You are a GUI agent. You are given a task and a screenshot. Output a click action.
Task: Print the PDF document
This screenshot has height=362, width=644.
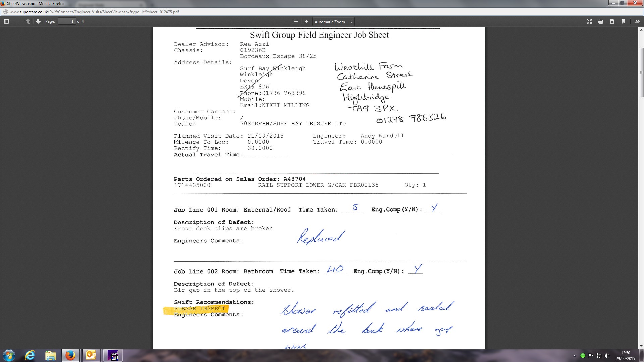[601, 21]
